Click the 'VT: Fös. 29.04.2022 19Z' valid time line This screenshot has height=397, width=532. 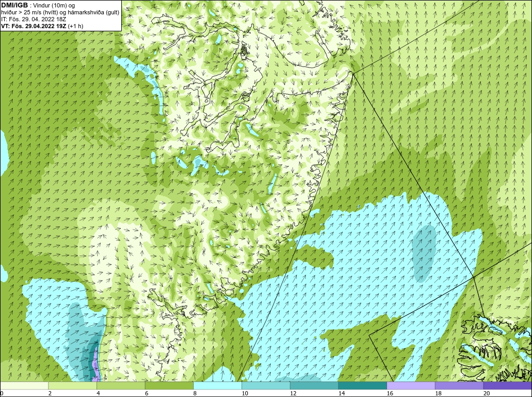[x=42, y=26]
